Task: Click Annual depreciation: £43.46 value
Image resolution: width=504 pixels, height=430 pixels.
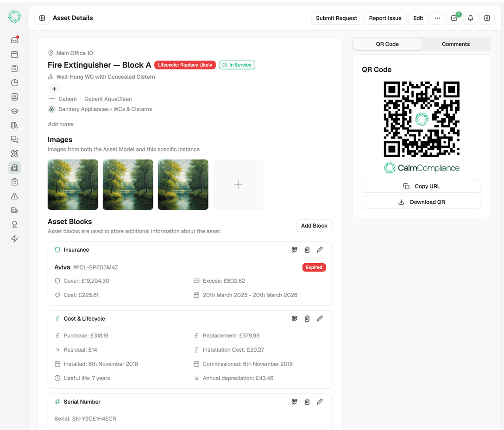Action: [238, 378]
